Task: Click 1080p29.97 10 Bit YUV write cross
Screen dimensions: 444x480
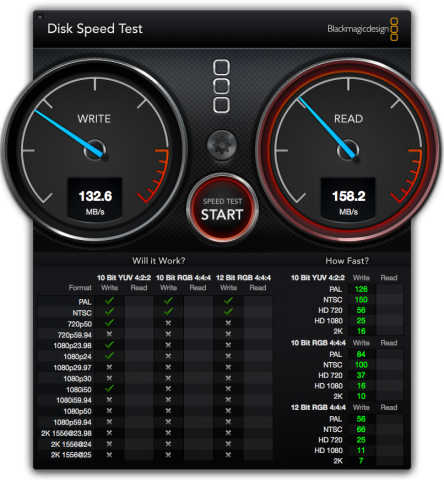Action: click(109, 367)
